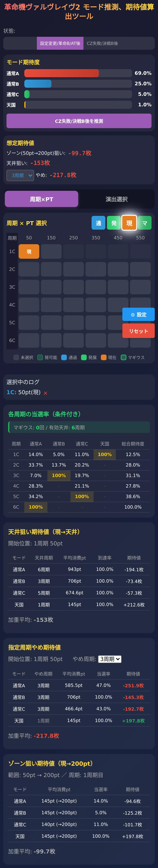Select the 6C row 50pt cell
Screen dimensions: 158x868
pyautogui.click(x=29, y=340)
